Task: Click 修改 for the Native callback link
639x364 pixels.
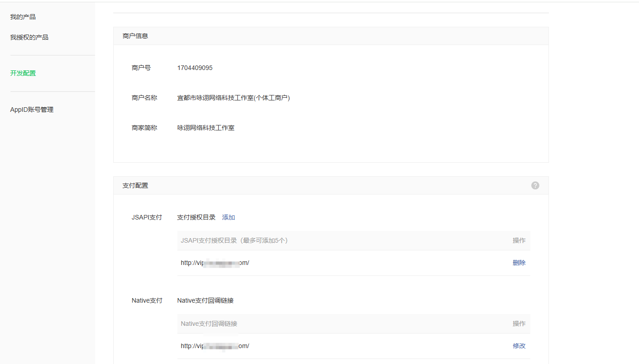Action: [519, 346]
